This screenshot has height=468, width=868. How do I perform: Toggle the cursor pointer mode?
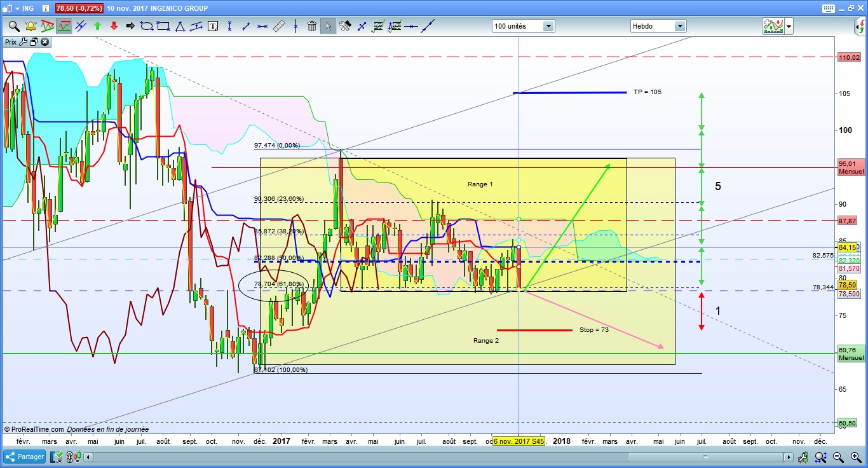tap(328, 26)
